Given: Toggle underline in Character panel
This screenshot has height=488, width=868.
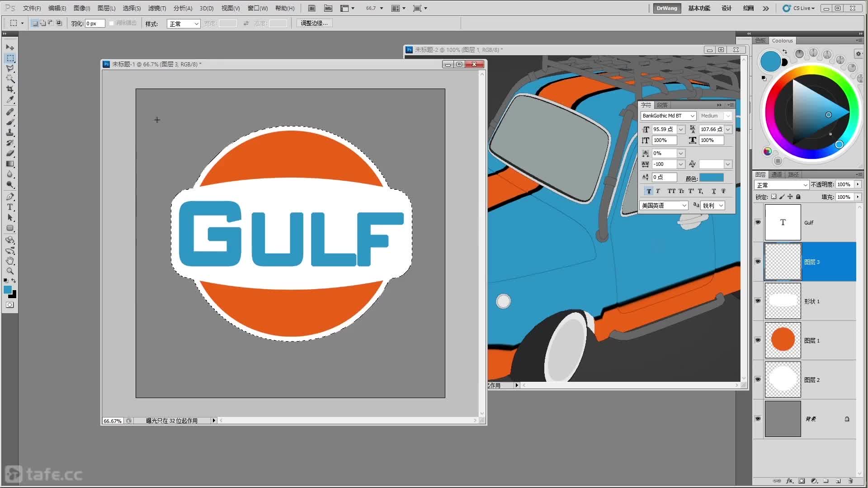Looking at the screenshot, I should pos(714,191).
